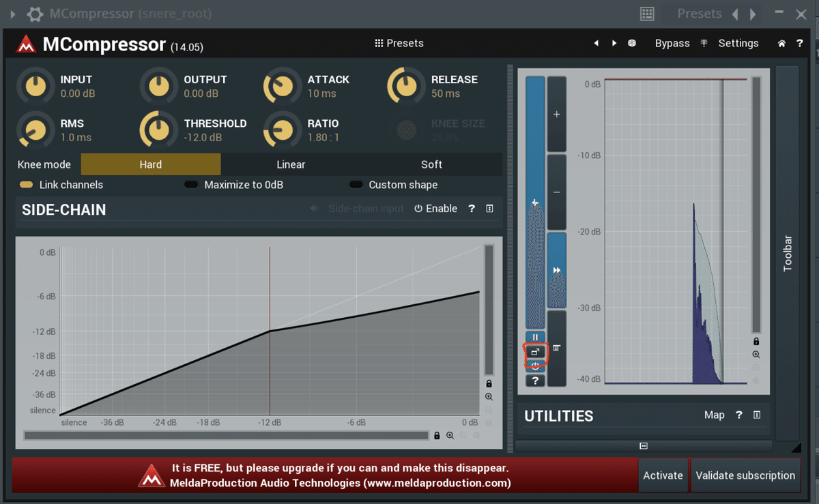
Task: Enable the Side-chain input
Action: [435, 209]
